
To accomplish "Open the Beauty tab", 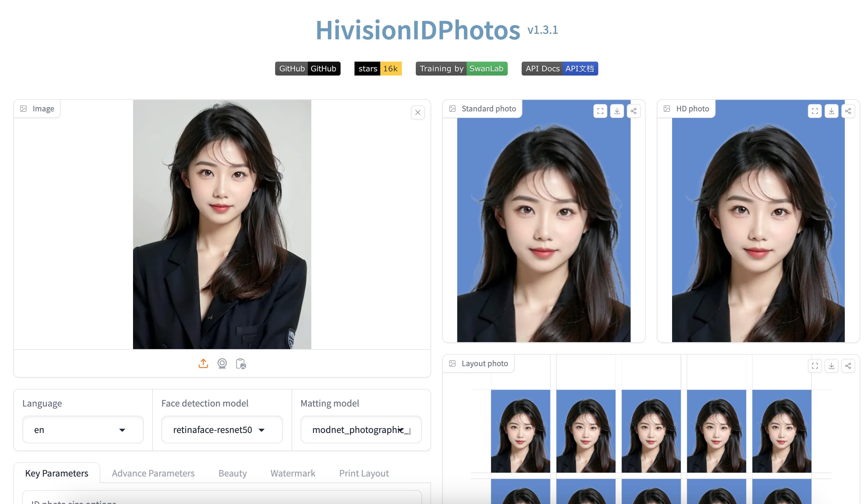I will (x=233, y=473).
